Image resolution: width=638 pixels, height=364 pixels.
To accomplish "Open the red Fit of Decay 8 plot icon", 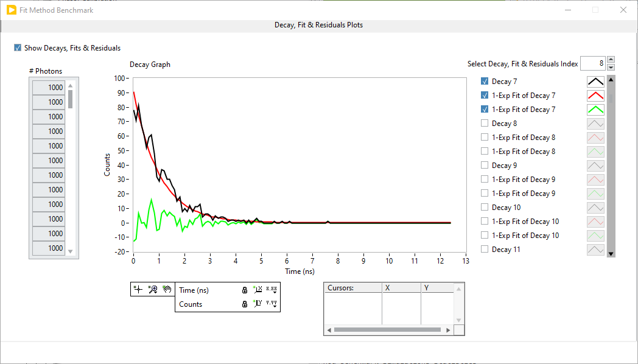I will point(595,138).
